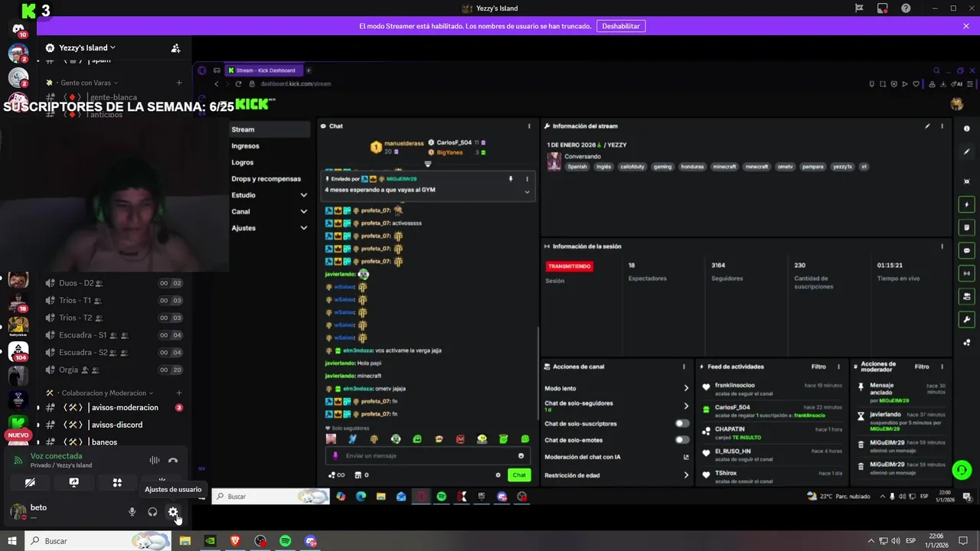This screenshot has height=551, width=980.
Task: Open File Explorer from the taskbar
Action: [x=185, y=541]
